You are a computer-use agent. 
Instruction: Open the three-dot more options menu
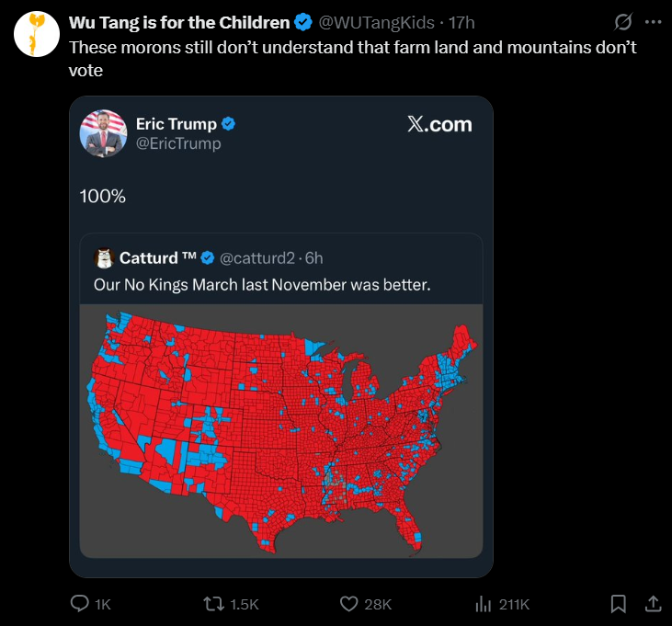[653, 22]
